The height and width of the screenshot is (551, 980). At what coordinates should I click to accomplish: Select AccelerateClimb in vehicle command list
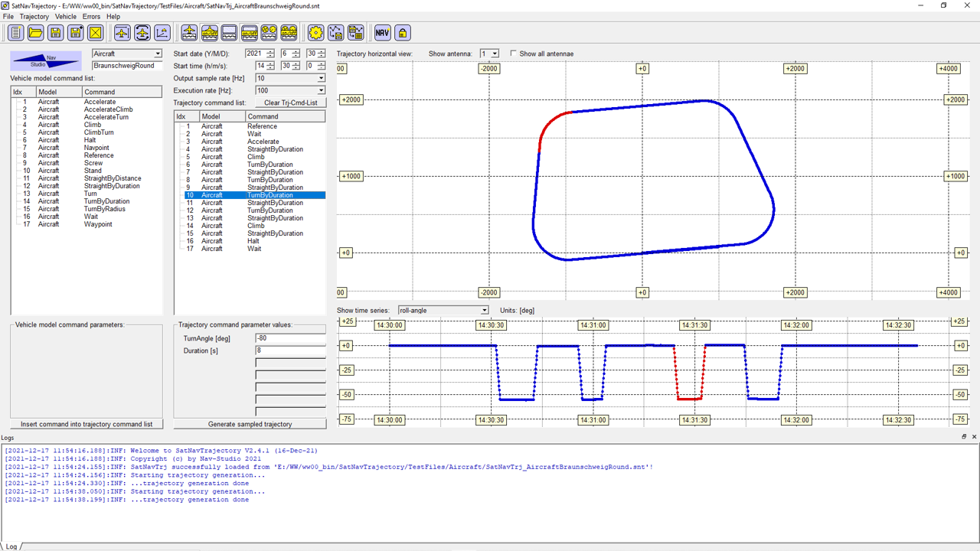(108, 109)
